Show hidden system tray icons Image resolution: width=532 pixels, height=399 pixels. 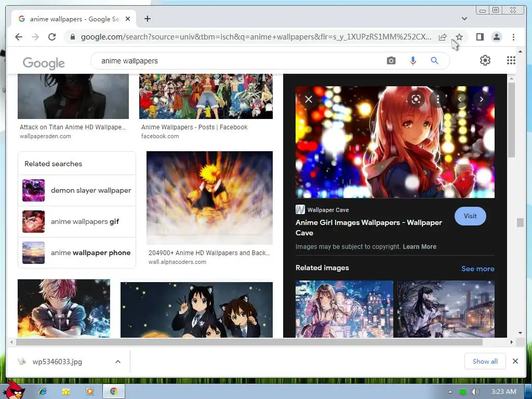(450, 392)
